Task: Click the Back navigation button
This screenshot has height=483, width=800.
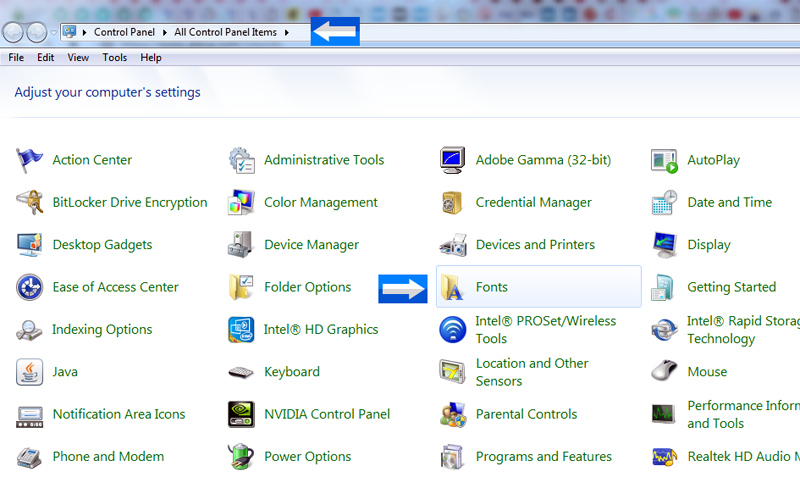Action: click(x=13, y=33)
